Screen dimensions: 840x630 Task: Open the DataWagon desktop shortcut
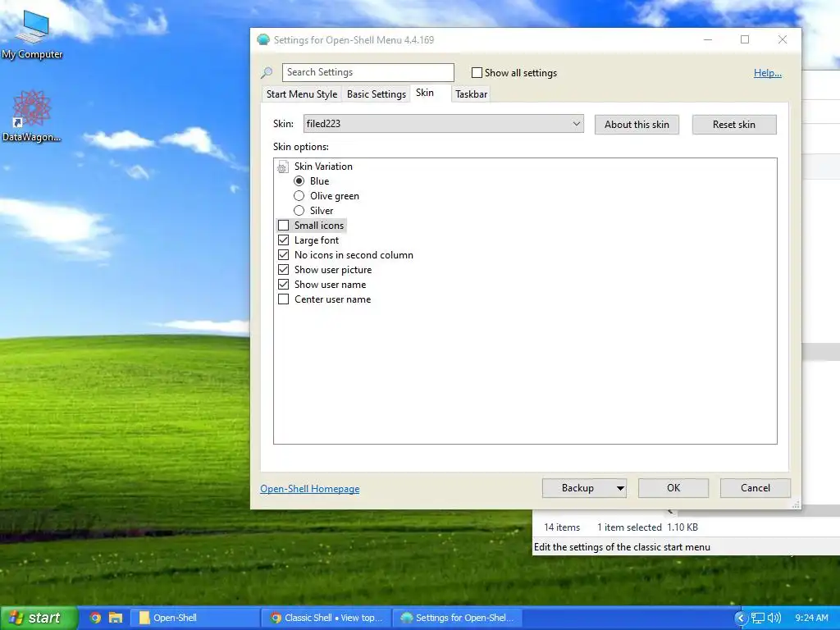click(x=32, y=116)
